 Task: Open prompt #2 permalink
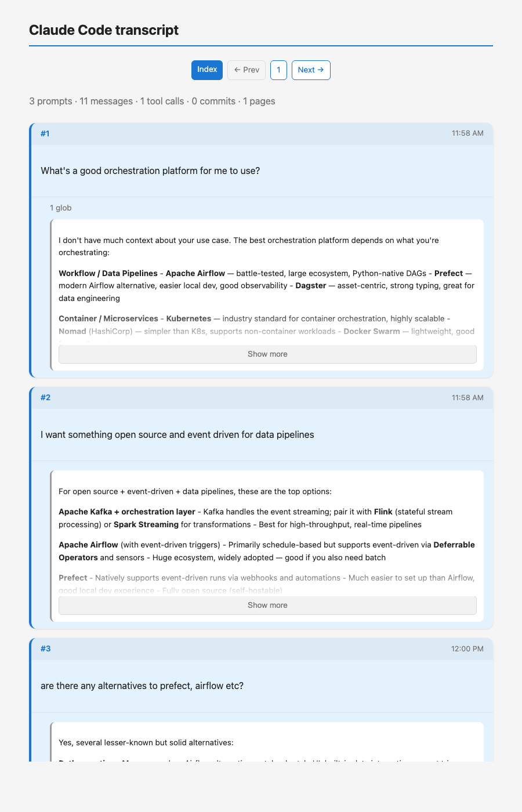pyautogui.click(x=45, y=397)
